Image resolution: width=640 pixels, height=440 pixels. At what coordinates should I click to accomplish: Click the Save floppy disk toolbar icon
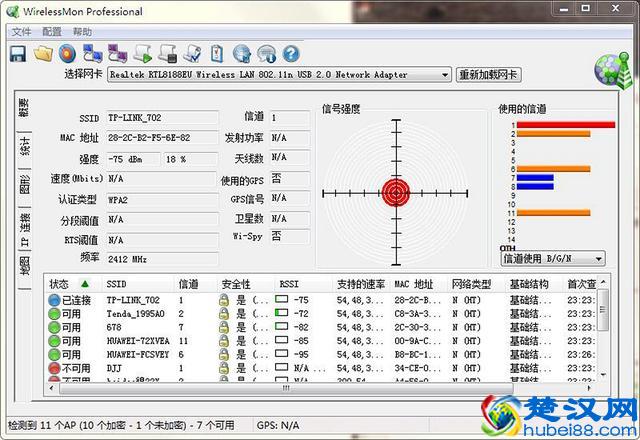18,53
